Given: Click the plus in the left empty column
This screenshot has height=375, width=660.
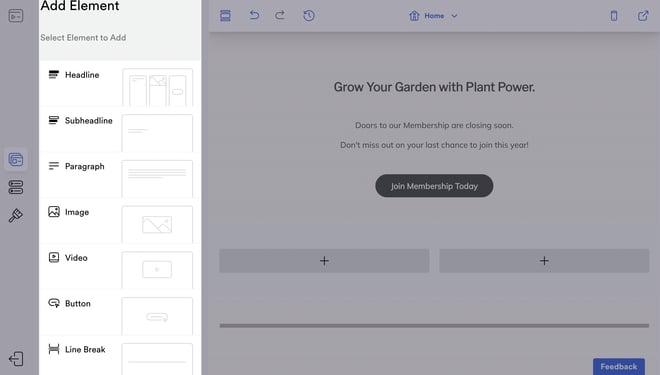Looking at the screenshot, I should [324, 261].
